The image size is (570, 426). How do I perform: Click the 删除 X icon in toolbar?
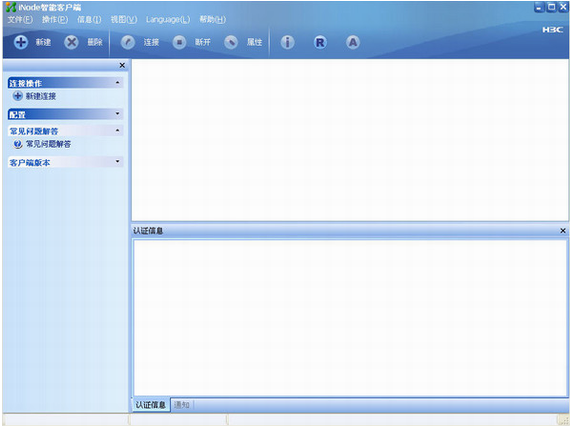tap(71, 42)
